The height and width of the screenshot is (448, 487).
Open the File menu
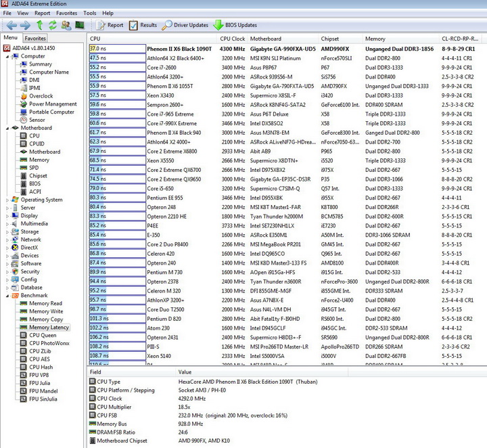7,13
